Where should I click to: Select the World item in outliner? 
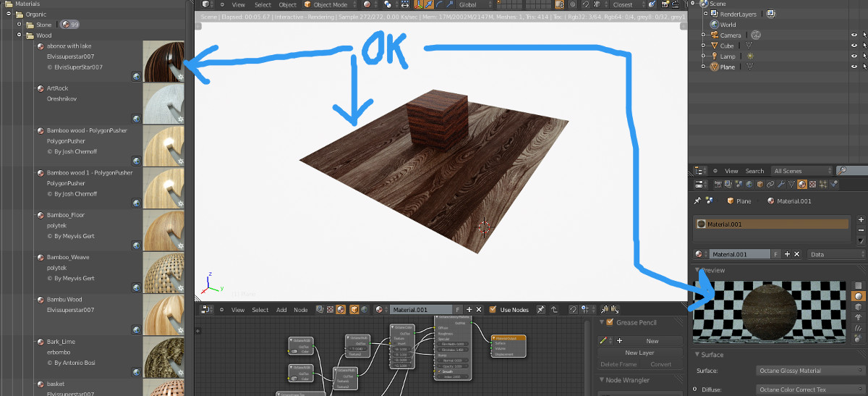(x=728, y=25)
